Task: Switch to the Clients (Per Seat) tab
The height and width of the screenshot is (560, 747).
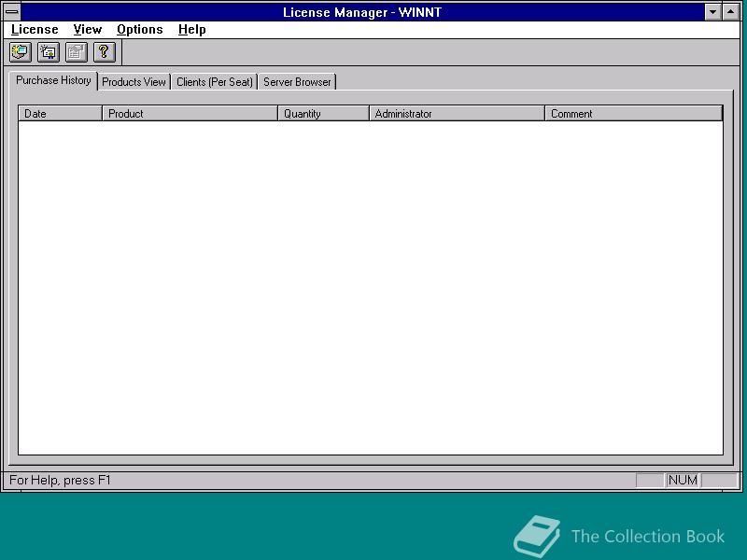Action: point(215,82)
